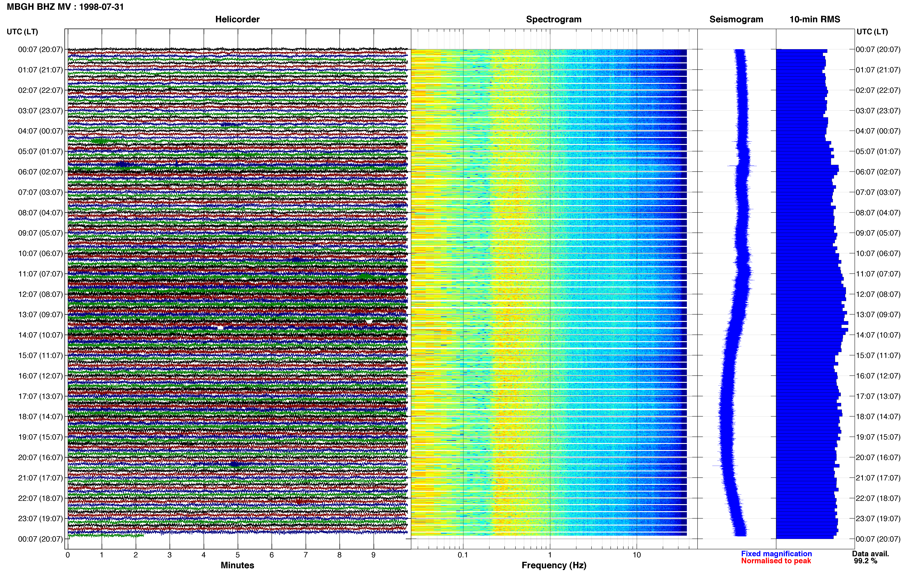
Task: Click the title MBGH BHZ MV : 1998-07-31
Action: 65,7
